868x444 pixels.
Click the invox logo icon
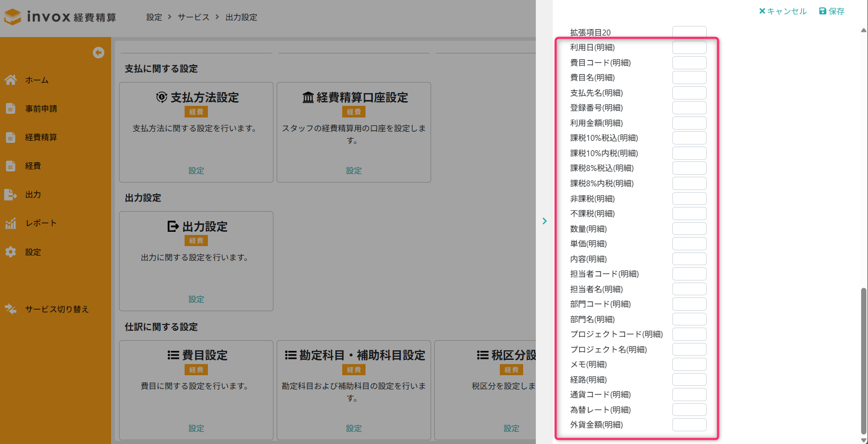(13, 17)
